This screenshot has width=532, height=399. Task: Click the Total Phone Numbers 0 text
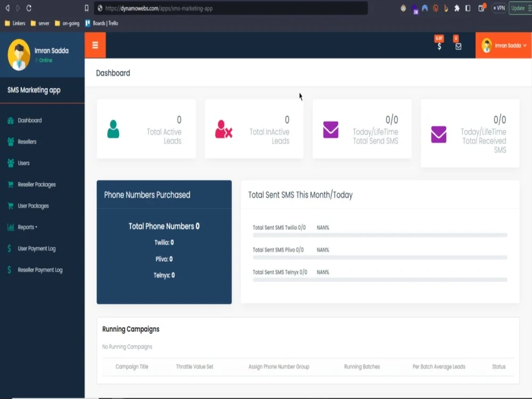(x=164, y=226)
